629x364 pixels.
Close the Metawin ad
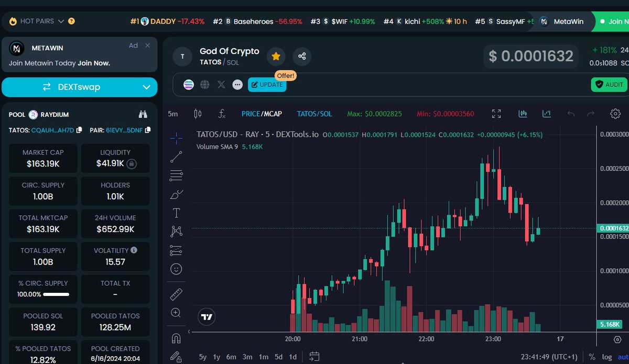click(x=148, y=46)
